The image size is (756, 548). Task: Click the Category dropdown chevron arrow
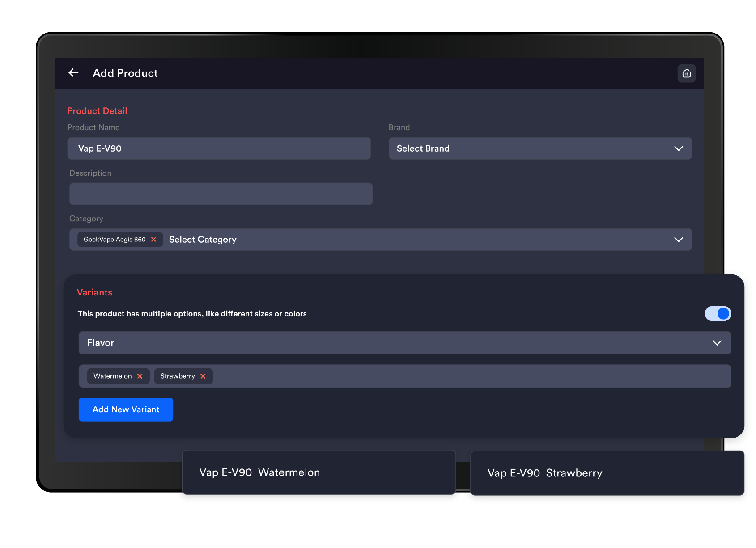coord(678,240)
